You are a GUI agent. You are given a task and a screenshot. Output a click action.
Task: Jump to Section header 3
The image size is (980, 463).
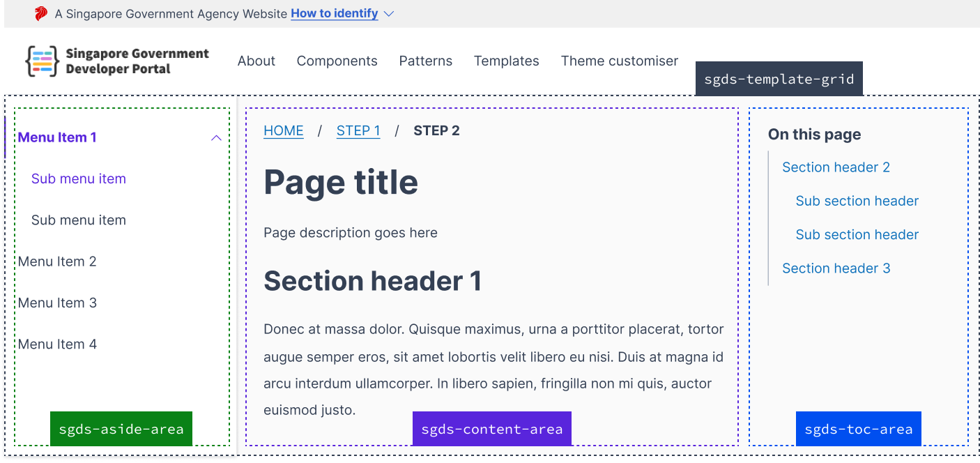click(x=836, y=268)
